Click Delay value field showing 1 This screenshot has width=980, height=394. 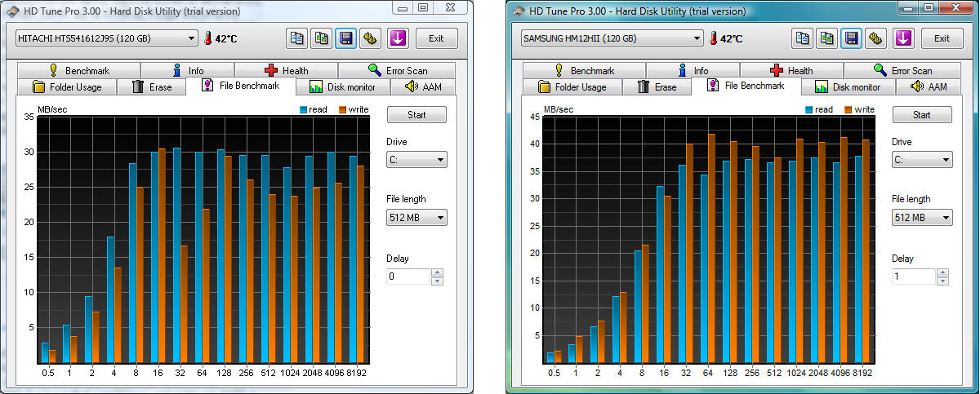click(x=913, y=277)
